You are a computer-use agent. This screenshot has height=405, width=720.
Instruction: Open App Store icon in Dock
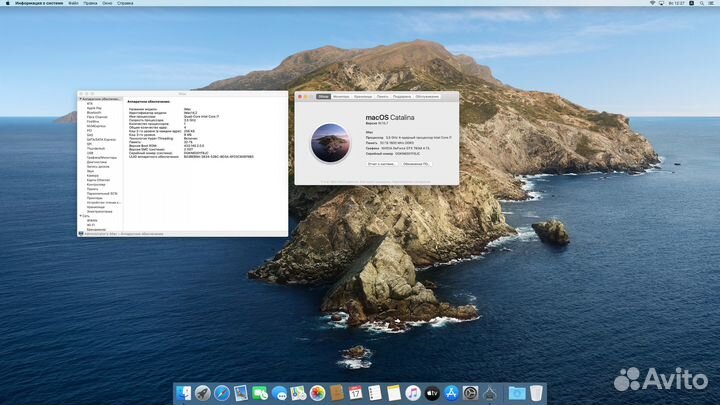click(451, 393)
